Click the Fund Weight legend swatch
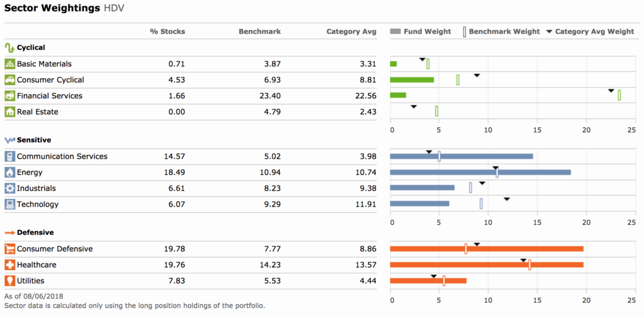Image resolution: width=644 pixels, height=318 pixels. 396,31
